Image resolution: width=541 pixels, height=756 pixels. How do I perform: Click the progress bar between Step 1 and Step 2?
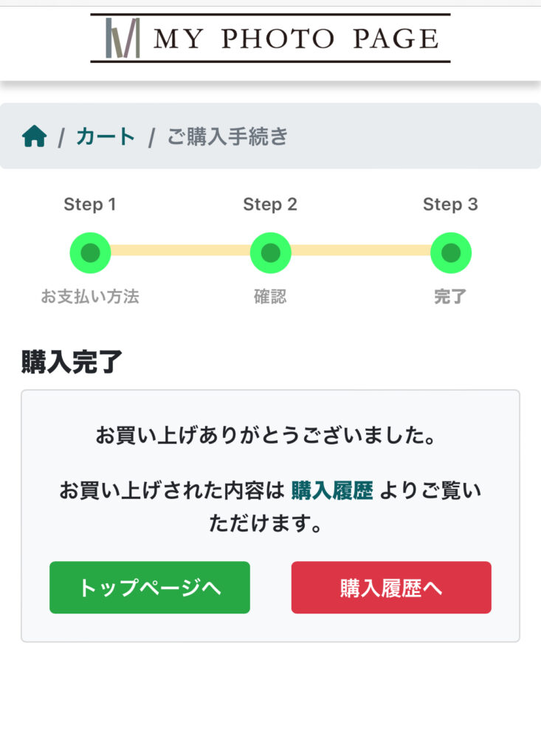pos(180,250)
